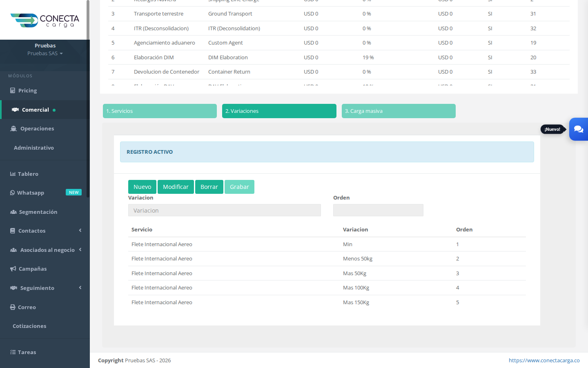The width and height of the screenshot is (588, 368).
Task: Select the Mas 150Kg variation row
Action: tap(327, 303)
